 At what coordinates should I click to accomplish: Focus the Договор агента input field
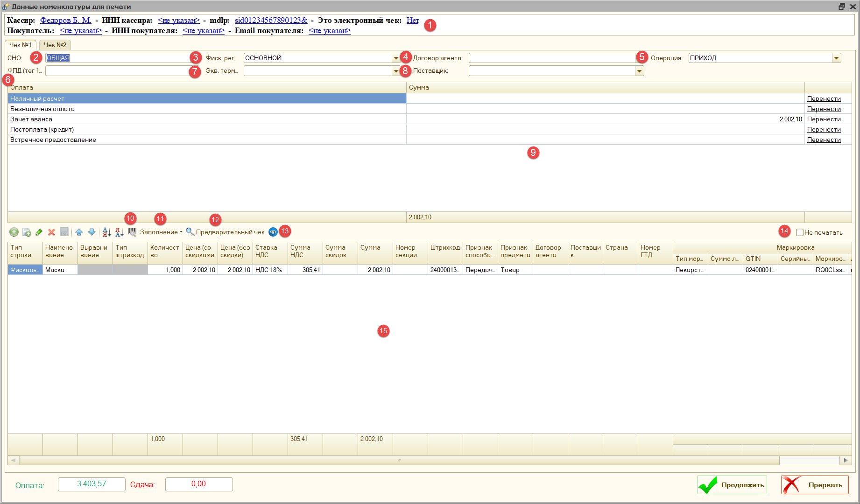(x=552, y=58)
